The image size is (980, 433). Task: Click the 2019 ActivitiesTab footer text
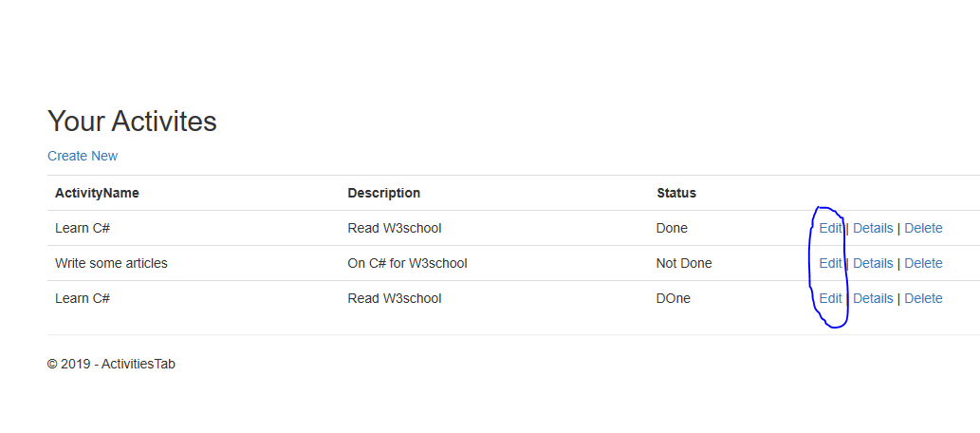tap(111, 364)
